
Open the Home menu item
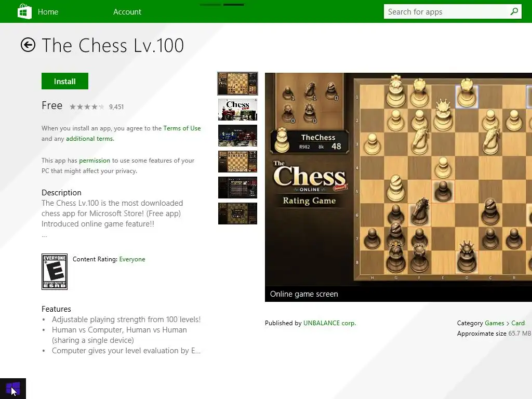48,12
